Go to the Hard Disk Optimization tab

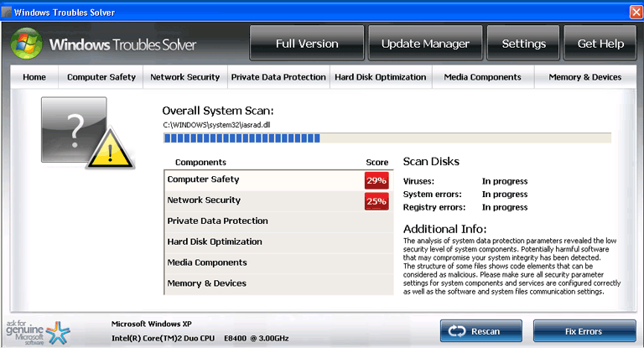tap(380, 77)
